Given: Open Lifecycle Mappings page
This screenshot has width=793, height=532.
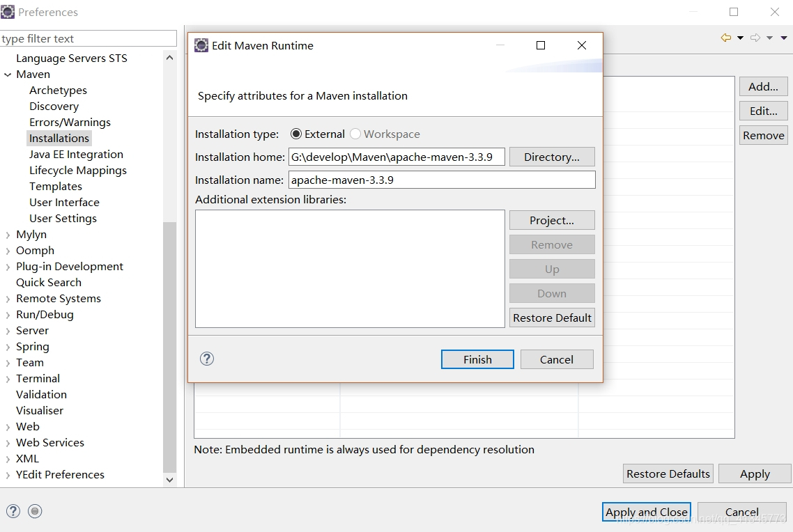Looking at the screenshot, I should click(78, 171).
